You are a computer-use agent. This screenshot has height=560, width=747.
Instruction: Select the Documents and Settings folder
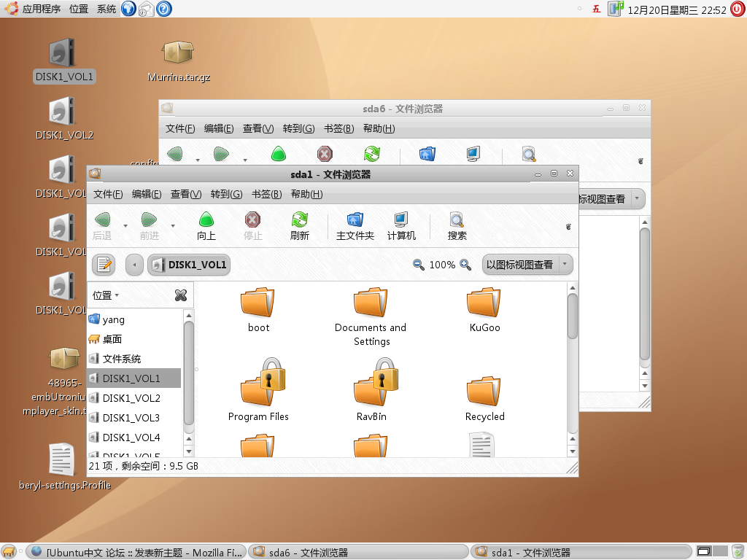(371, 317)
